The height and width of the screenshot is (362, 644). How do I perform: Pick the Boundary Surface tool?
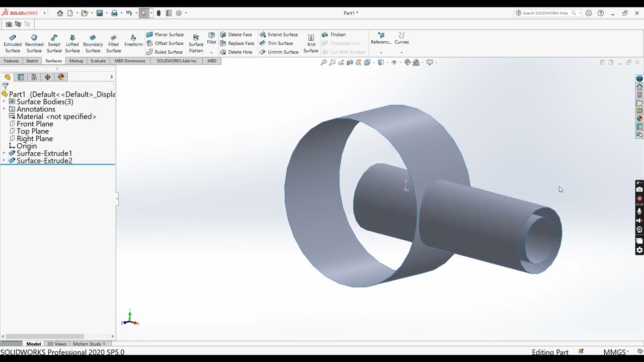click(x=93, y=44)
